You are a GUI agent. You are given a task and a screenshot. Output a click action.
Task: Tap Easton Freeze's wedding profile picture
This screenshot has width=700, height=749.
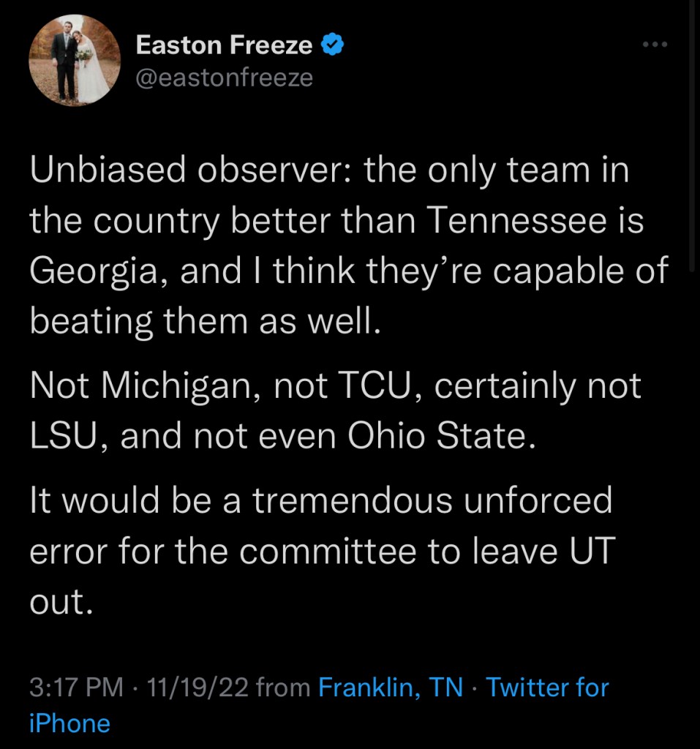(74, 59)
